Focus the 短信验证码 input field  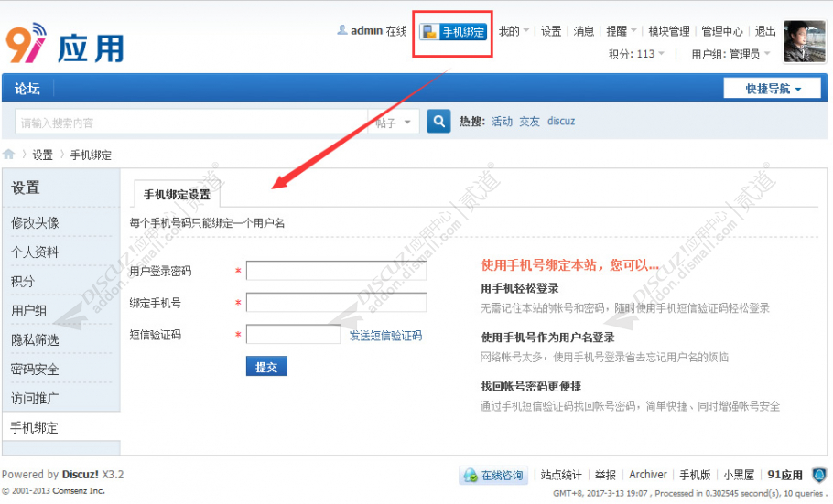click(x=293, y=334)
